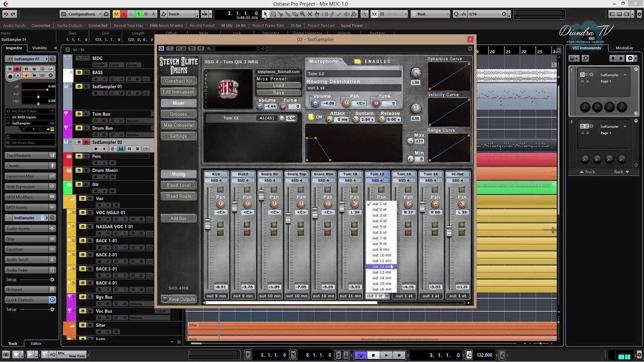This screenshot has width=644, height=362.
Task: Open the 1/16 quantize preset dropdown
Action: [487, 14]
